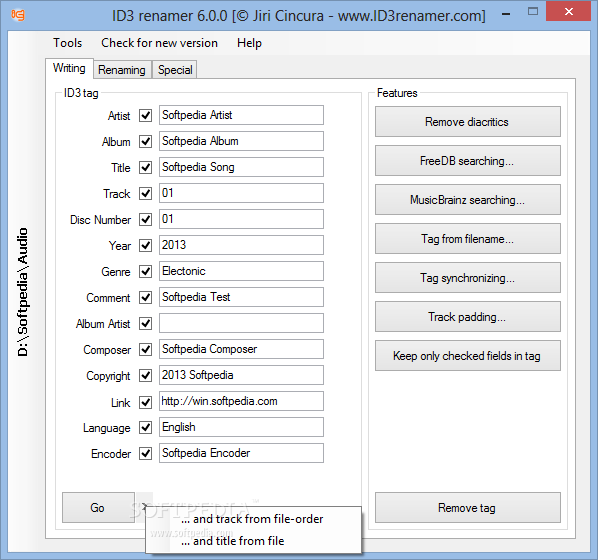Toggle the Title checkbox

pyautogui.click(x=145, y=167)
